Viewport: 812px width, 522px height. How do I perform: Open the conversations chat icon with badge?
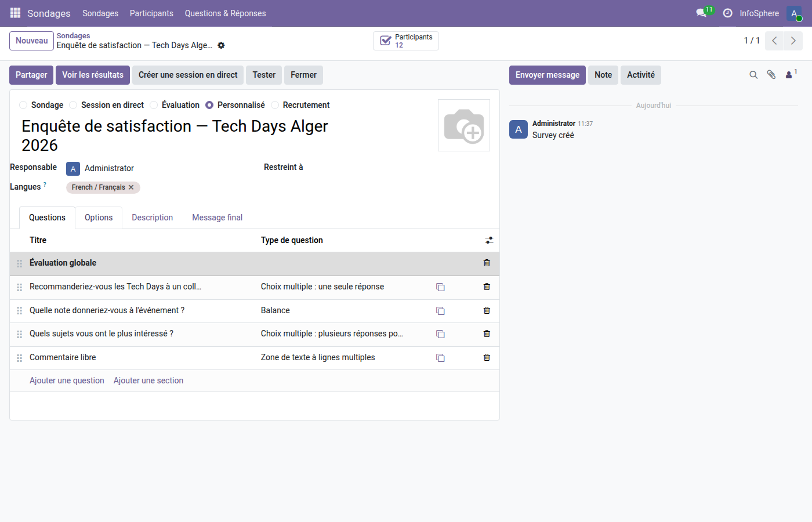tap(702, 13)
